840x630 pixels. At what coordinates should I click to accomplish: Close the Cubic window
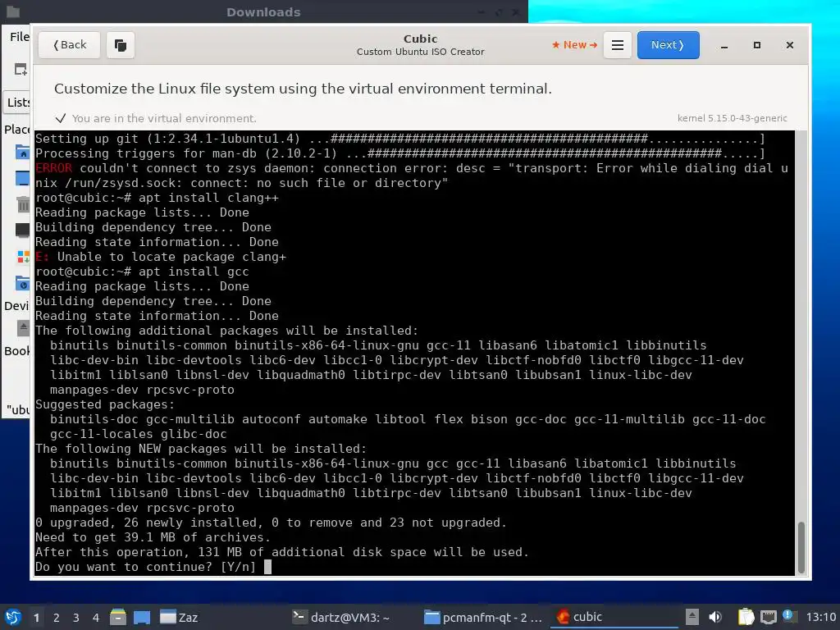click(x=790, y=46)
